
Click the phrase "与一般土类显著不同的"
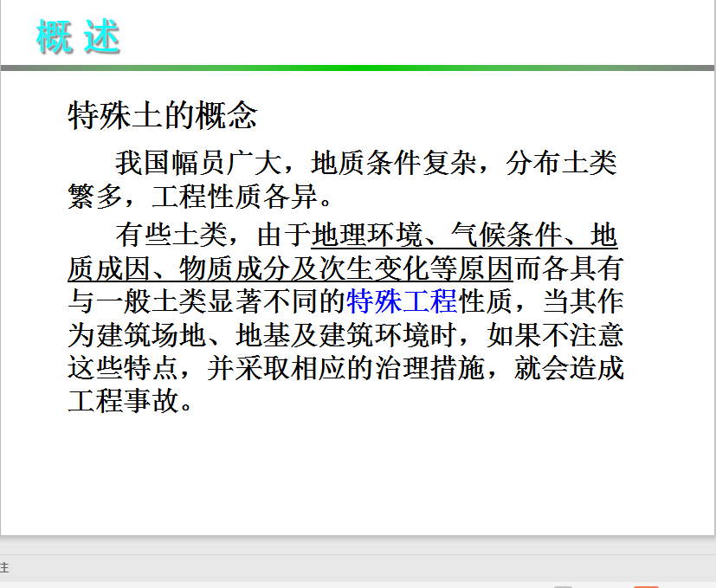[207, 301]
